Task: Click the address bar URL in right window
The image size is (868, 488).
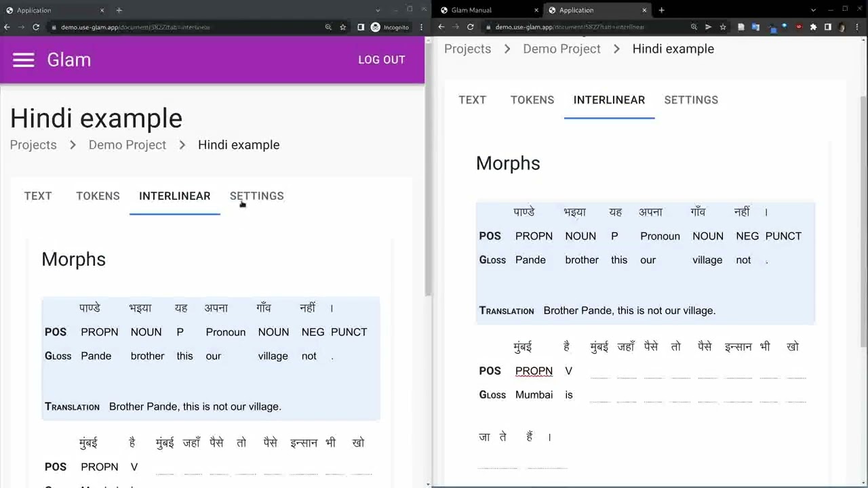Action: (570, 27)
